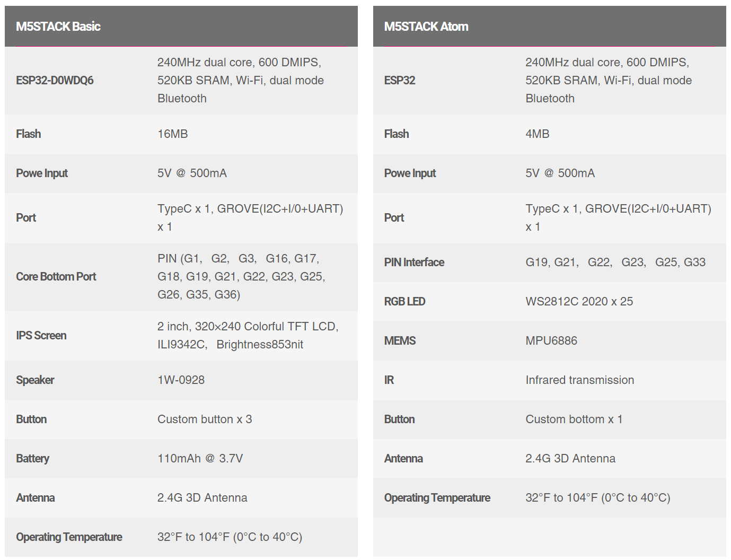This screenshot has height=560, width=731.
Task: Click the MEMS row label
Action: tap(400, 341)
